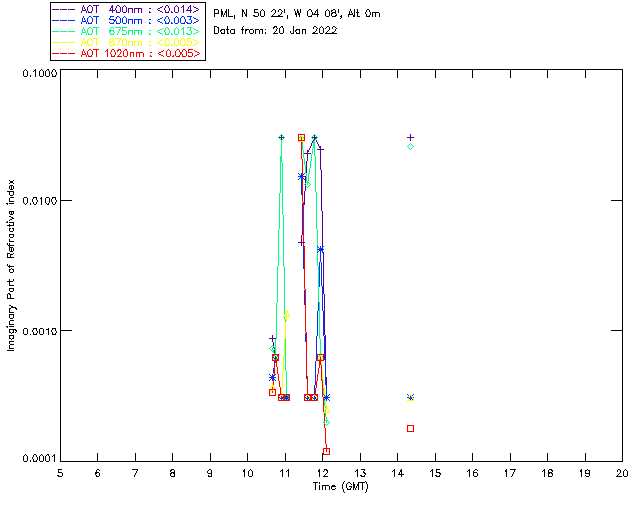Click the 0.0100 y-axis tick label
This screenshot has width=640, height=512.
pyautogui.click(x=38, y=201)
